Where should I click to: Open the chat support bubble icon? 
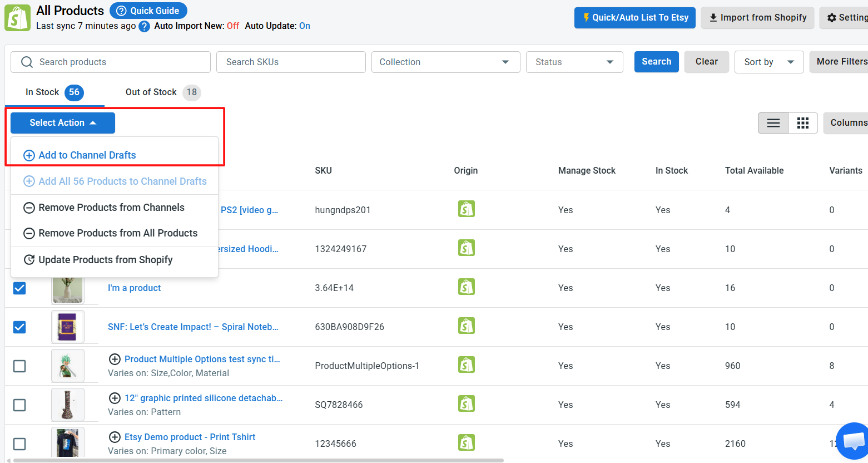(853, 441)
